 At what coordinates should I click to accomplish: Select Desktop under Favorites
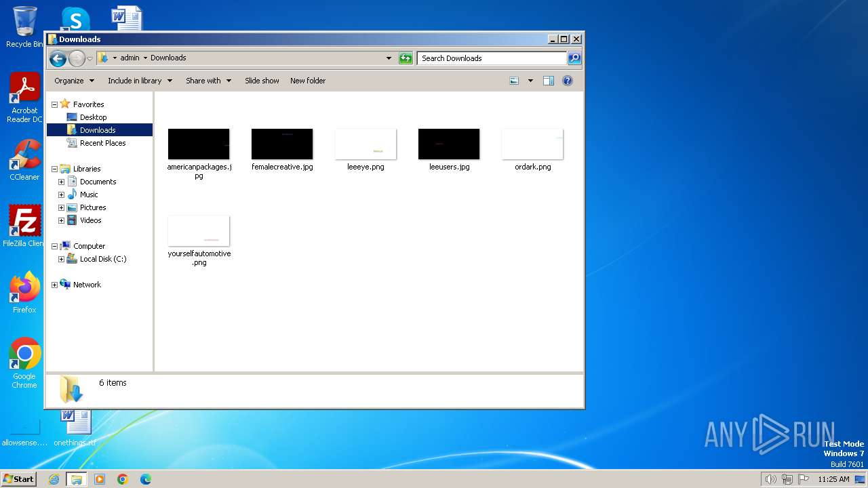pos(93,117)
